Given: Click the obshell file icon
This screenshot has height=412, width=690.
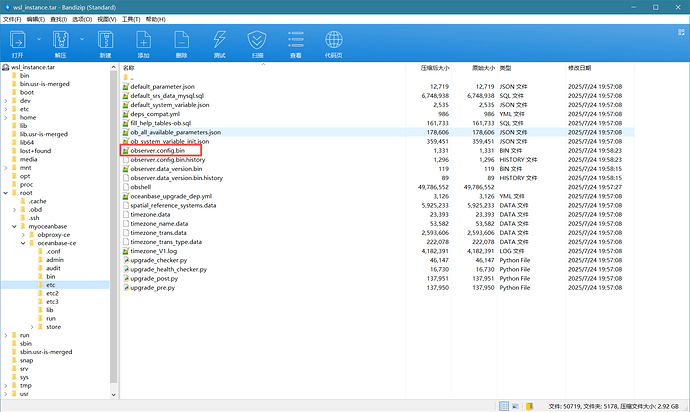Looking at the screenshot, I should tap(126, 187).
